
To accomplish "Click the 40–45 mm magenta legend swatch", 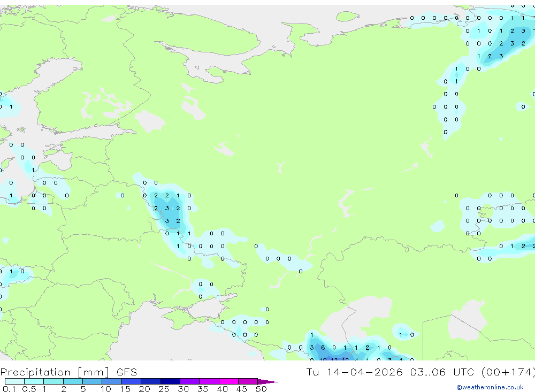I will tap(228, 381).
